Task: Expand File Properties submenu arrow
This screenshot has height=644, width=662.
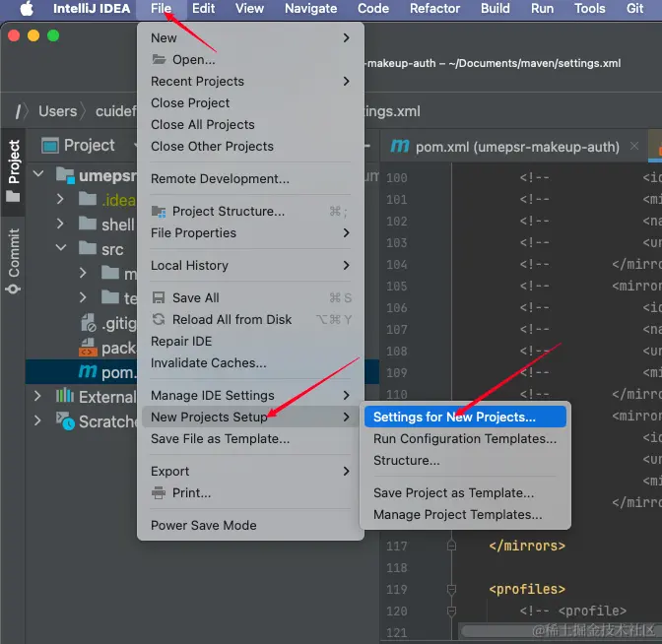Action: [346, 233]
